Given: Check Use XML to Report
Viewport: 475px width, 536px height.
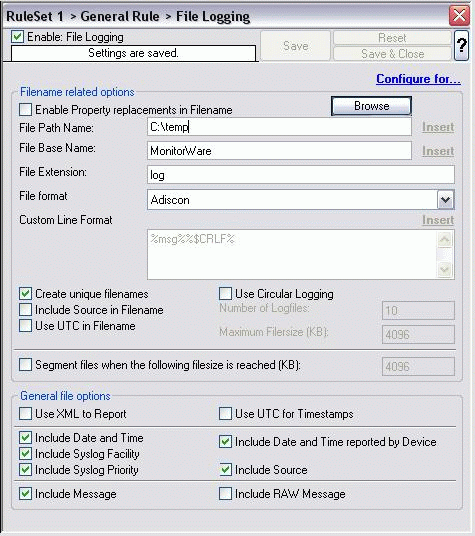Looking at the screenshot, I should pyautogui.click(x=26, y=414).
